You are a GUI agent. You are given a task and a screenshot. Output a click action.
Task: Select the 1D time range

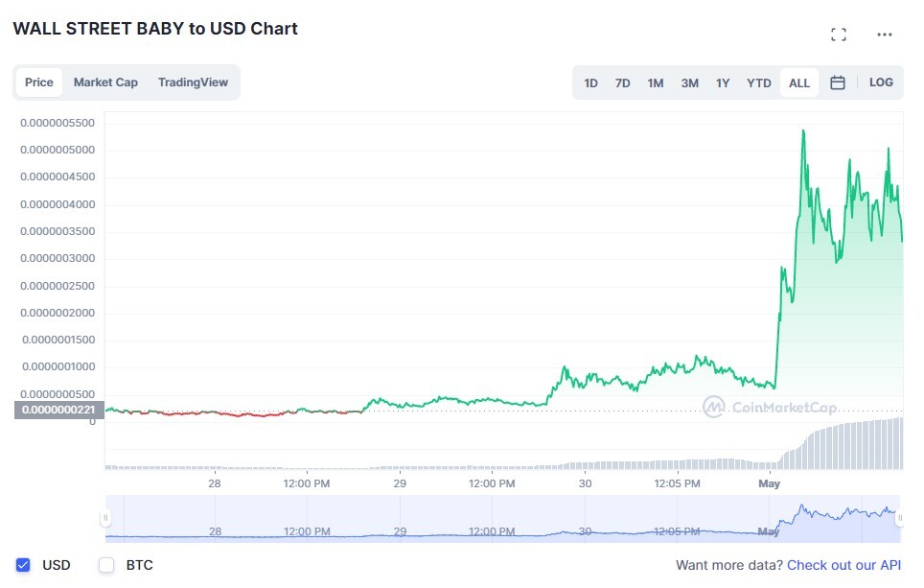(590, 83)
